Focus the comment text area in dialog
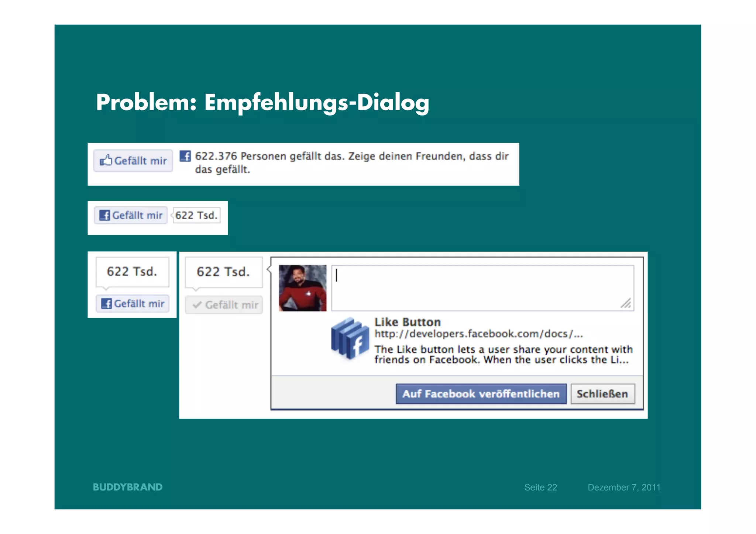Image resolution: width=756 pixels, height=534 pixels. click(482, 288)
